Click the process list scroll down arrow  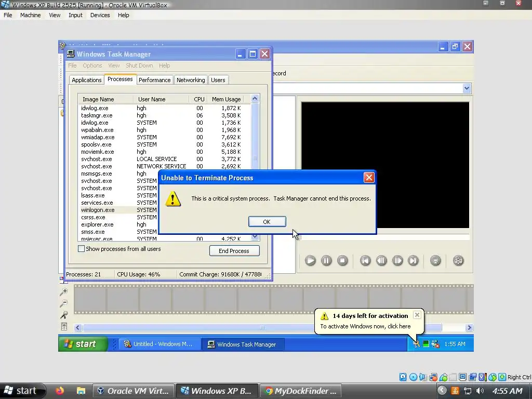pos(255,237)
